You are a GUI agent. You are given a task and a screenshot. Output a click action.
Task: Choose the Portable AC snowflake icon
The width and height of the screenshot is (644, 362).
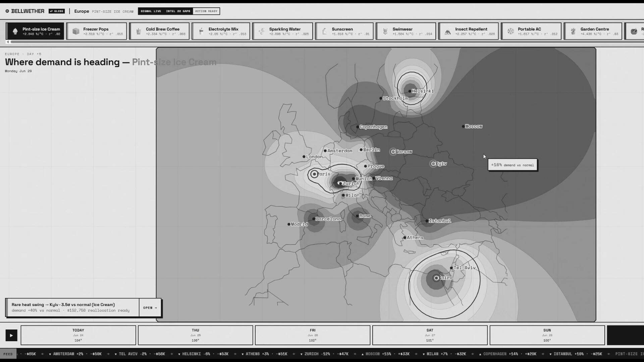pos(511,31)
